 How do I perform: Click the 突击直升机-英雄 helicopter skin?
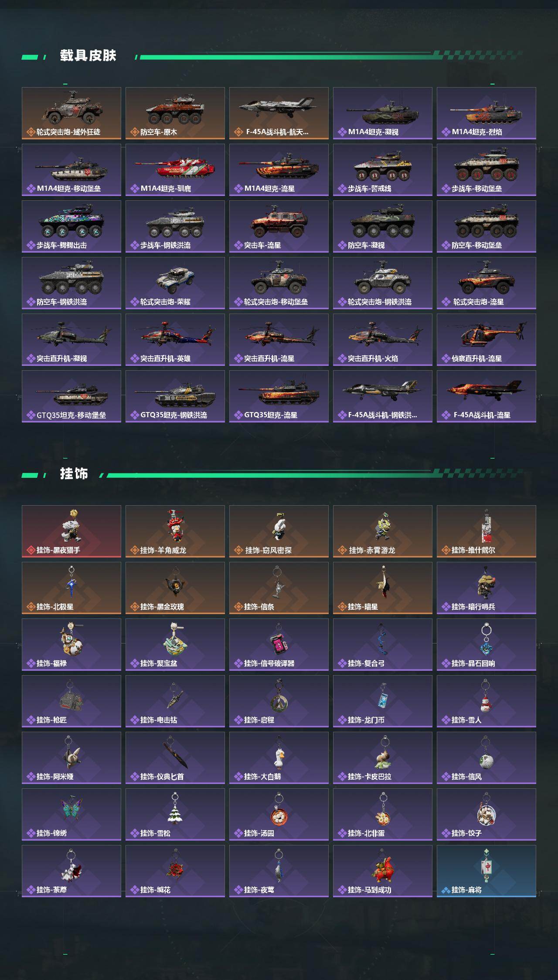175,340
